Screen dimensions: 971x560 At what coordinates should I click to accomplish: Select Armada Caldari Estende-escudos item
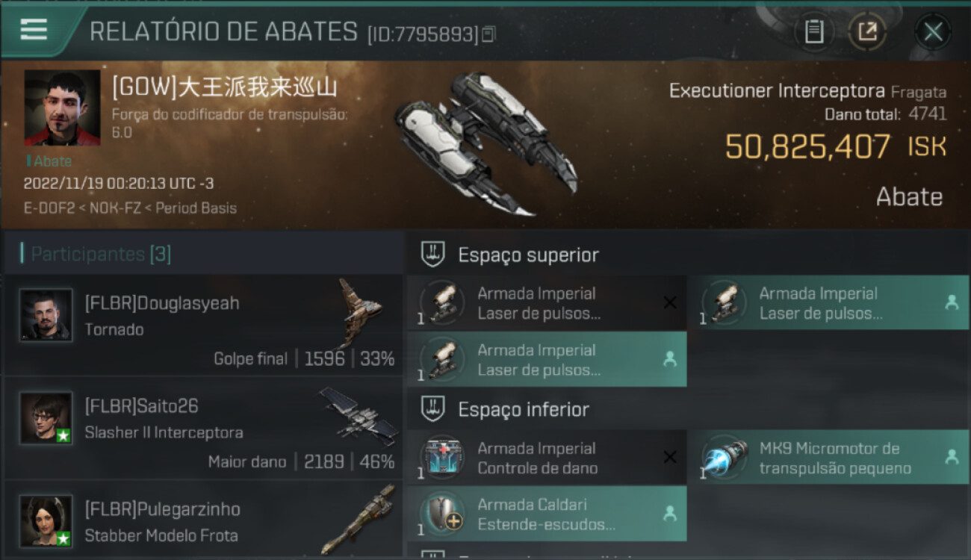pos(546,514)
